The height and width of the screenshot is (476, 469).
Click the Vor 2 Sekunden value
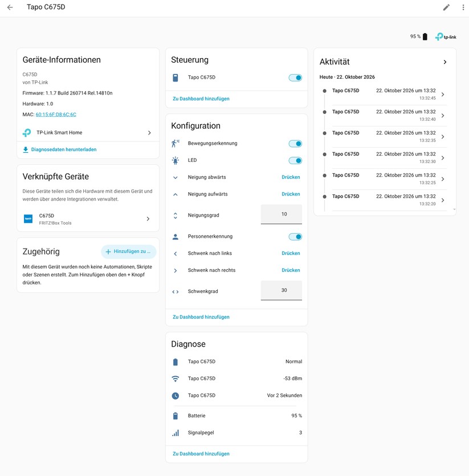(284, 396)
